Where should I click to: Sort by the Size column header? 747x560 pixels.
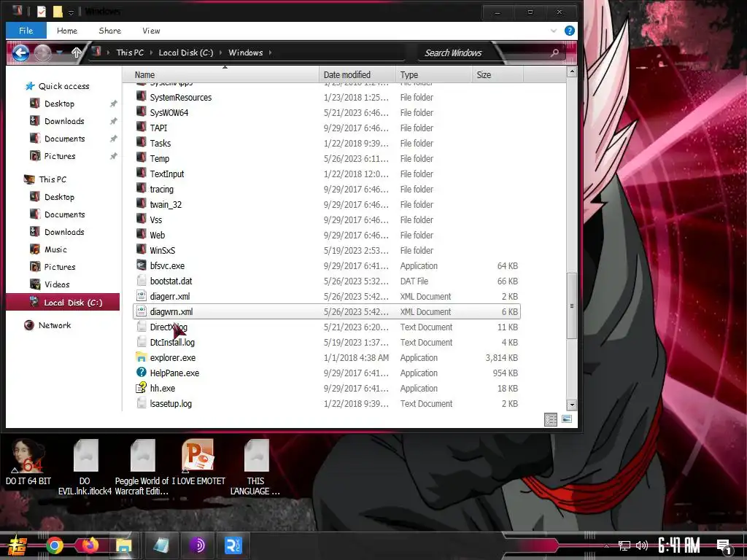498,75
